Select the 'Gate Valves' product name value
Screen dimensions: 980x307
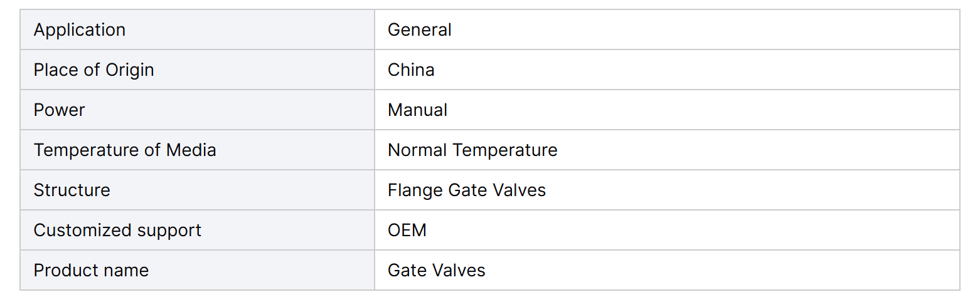[x=437, y=271]
